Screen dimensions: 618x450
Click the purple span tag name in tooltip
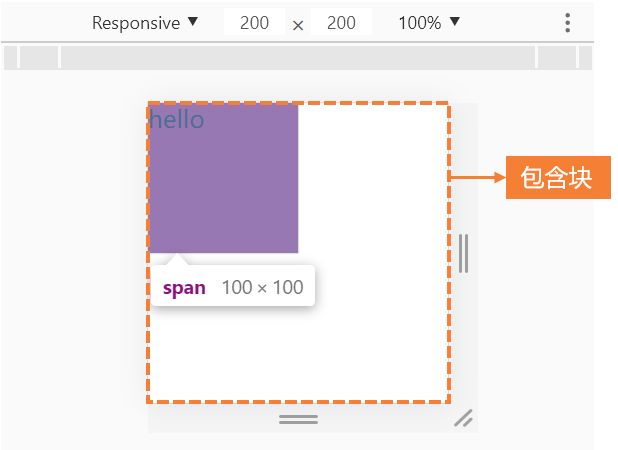(184, 288)
